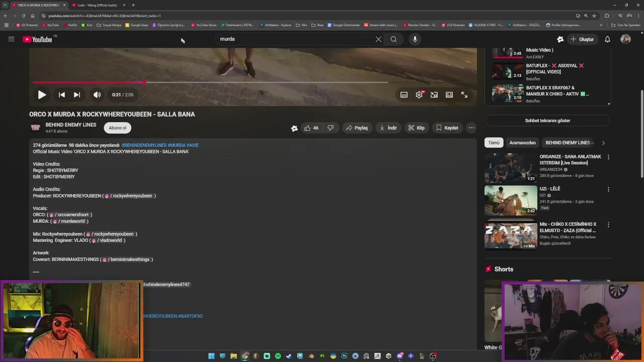
Task: Open options for CHİKO ZAZA mix
Action: pyautogui.click(x=608, y=225)
